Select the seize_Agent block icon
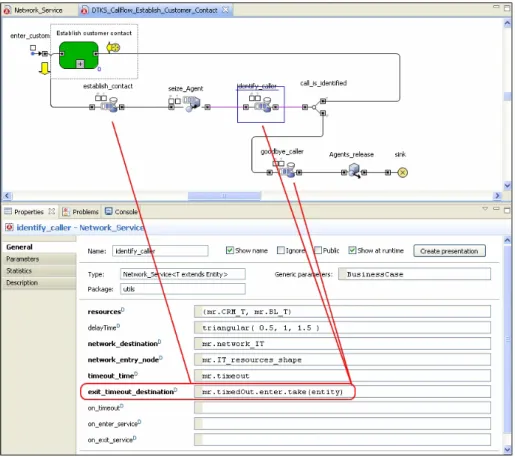Image resolution: width=515 pixels, height=457 pixels. pos(192,104)
